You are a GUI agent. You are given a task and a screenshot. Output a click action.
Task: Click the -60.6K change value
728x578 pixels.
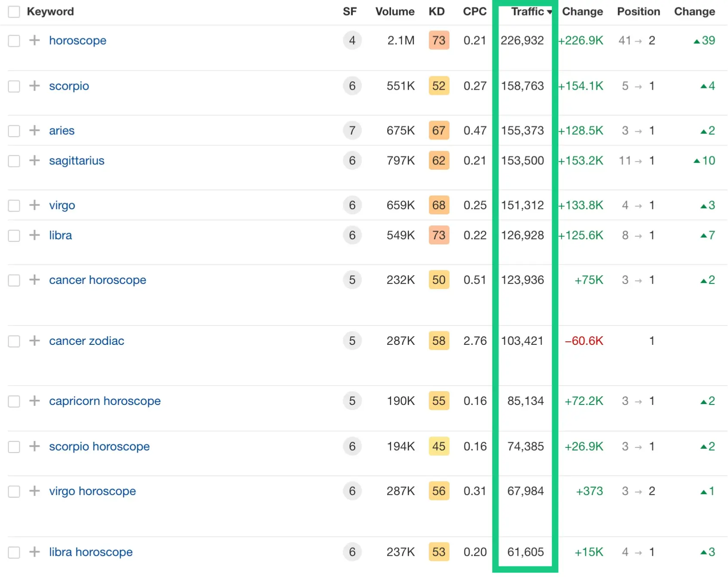pyautogui.click(x=584, y=341)
